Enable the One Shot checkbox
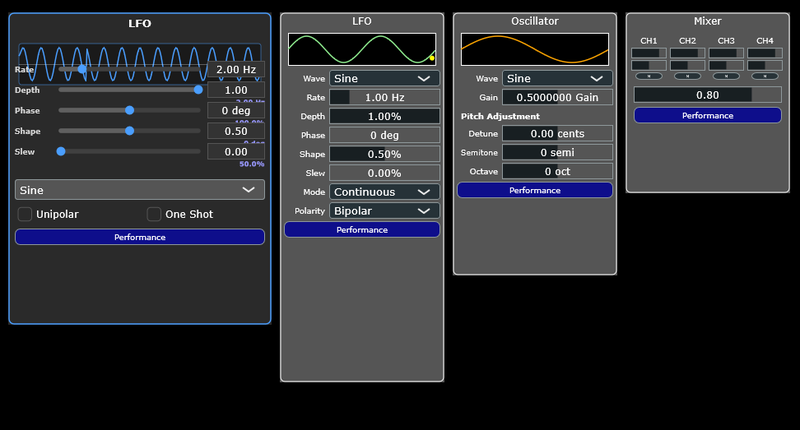This screenshot has width=800, height=430. [154, 214]
